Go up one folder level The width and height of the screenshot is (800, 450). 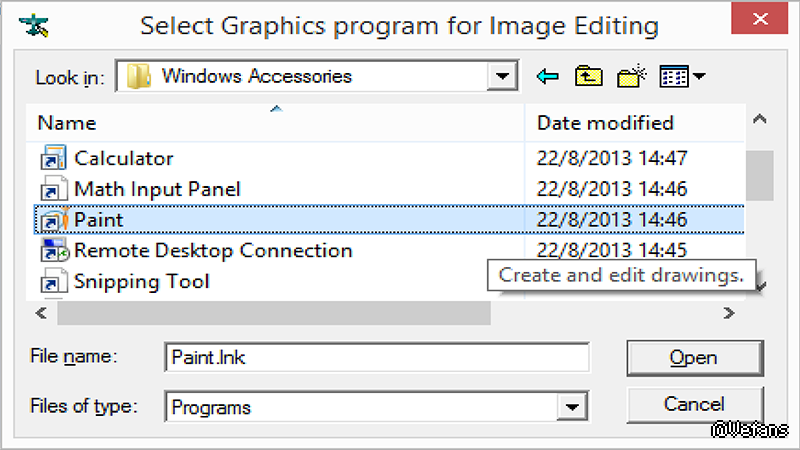point(589,76)
